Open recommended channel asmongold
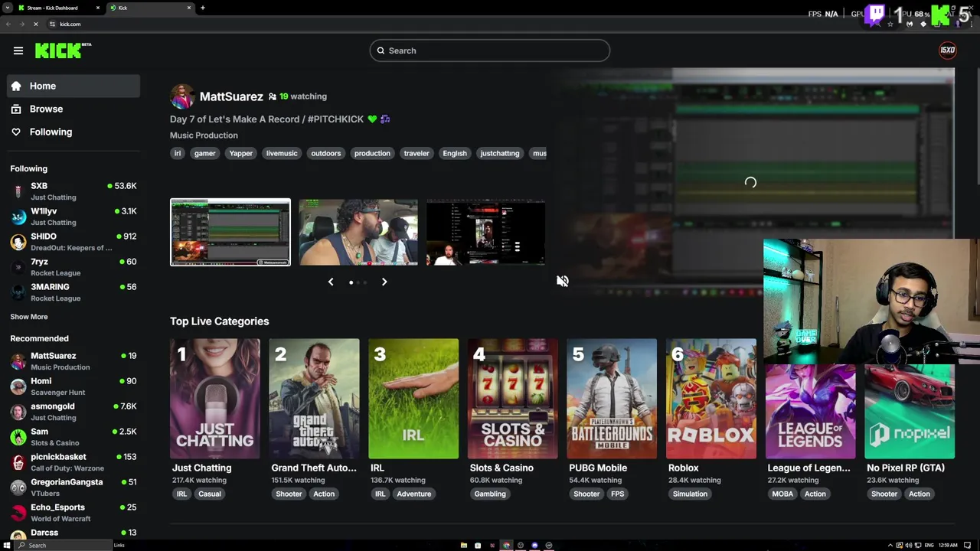 (73, 412)
